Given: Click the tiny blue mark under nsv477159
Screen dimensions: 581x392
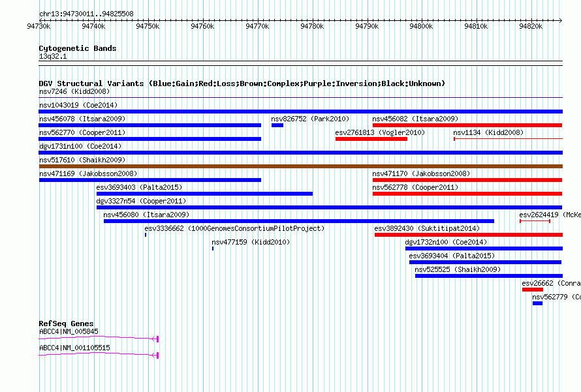Looking at the screenshot, I should click(213, 249).
